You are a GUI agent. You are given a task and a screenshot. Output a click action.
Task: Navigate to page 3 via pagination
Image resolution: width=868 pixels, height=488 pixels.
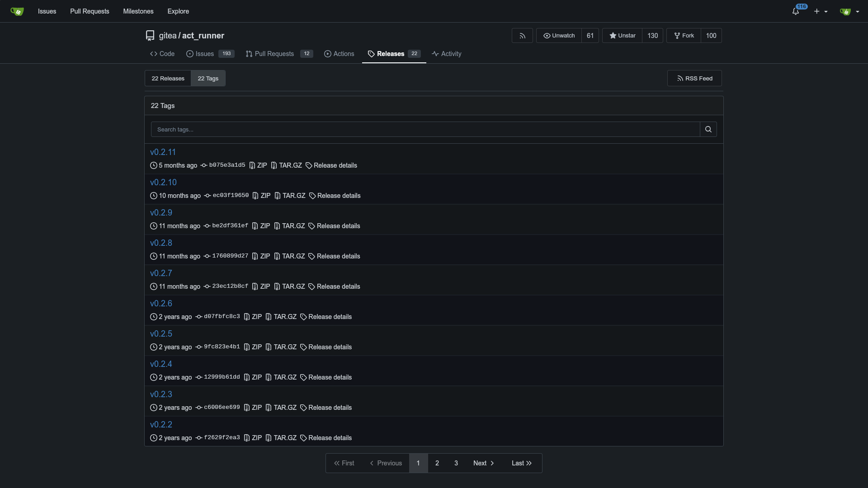(456, 463)
